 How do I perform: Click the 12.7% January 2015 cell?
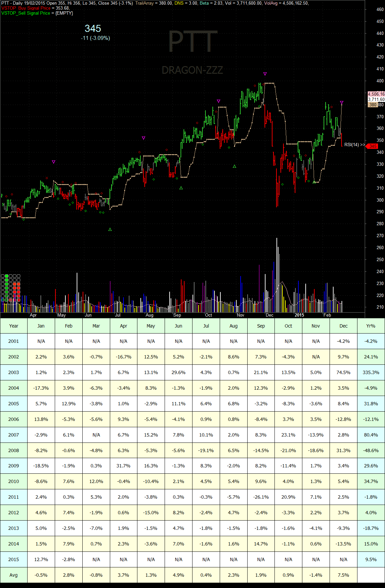(x=41, y=559)
